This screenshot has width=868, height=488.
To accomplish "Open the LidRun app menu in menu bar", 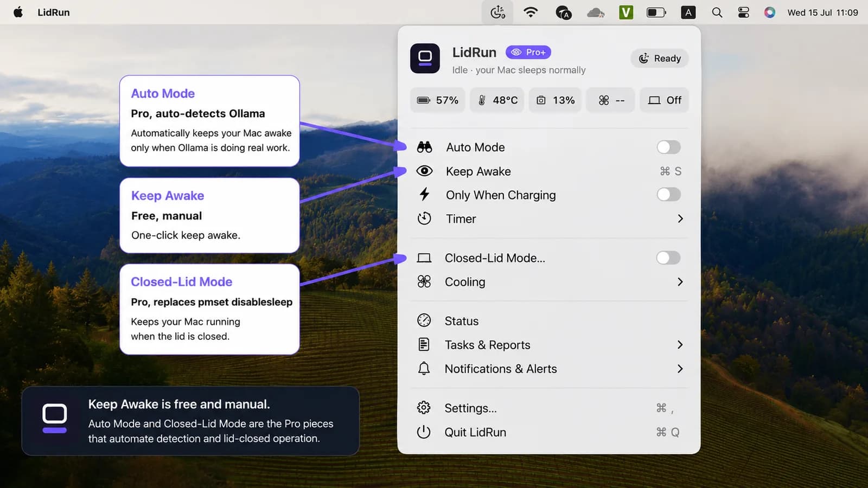I will pos(54,12).
